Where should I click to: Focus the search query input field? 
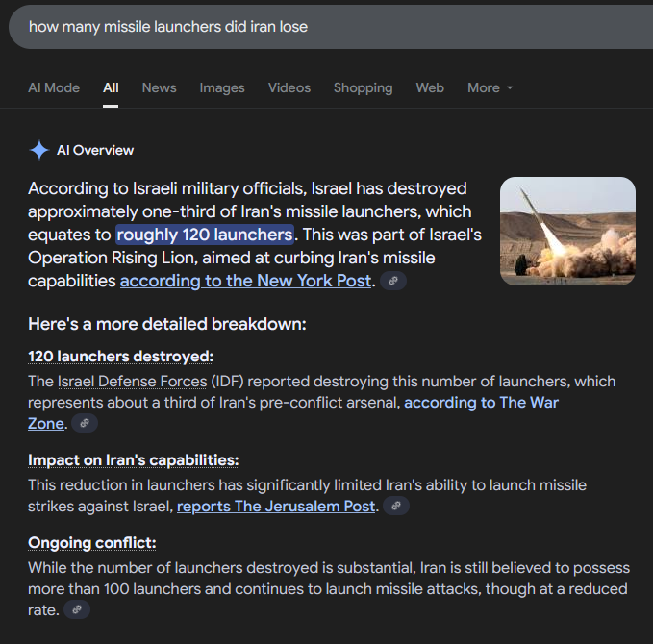[331, 27]
